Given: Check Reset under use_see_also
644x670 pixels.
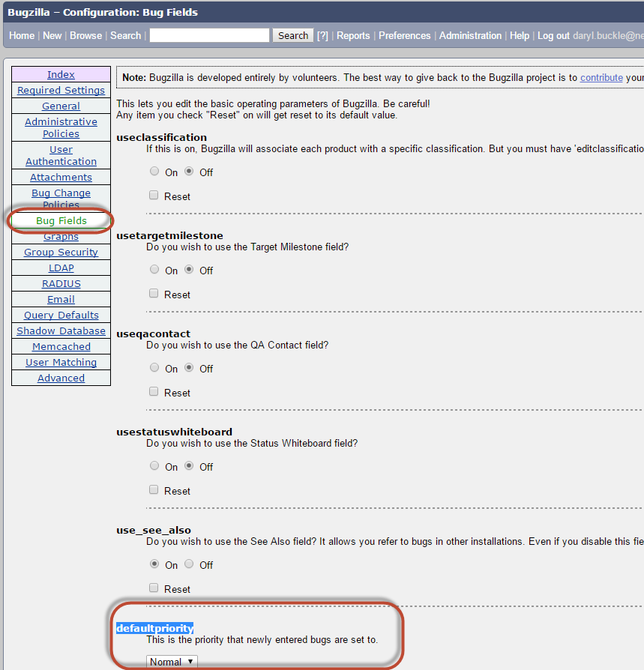Looking at the screenshot, I should click(x=154, y=588).
